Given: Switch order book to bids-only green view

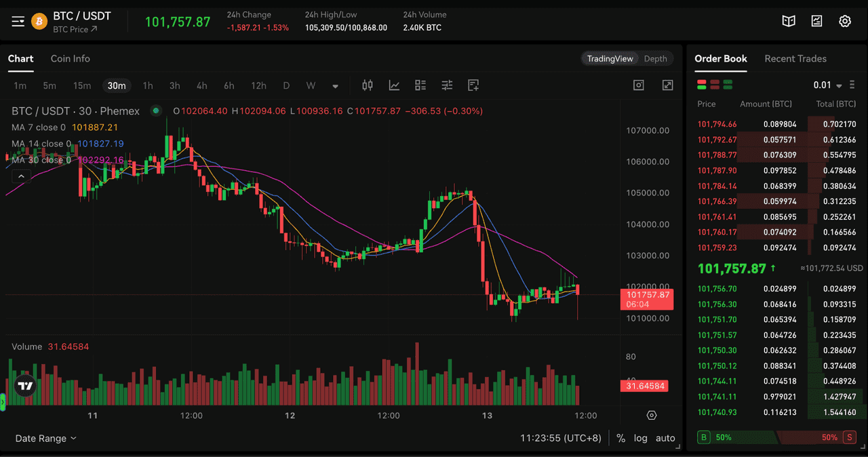Looking at the screenshot, I should coord(728,85).
